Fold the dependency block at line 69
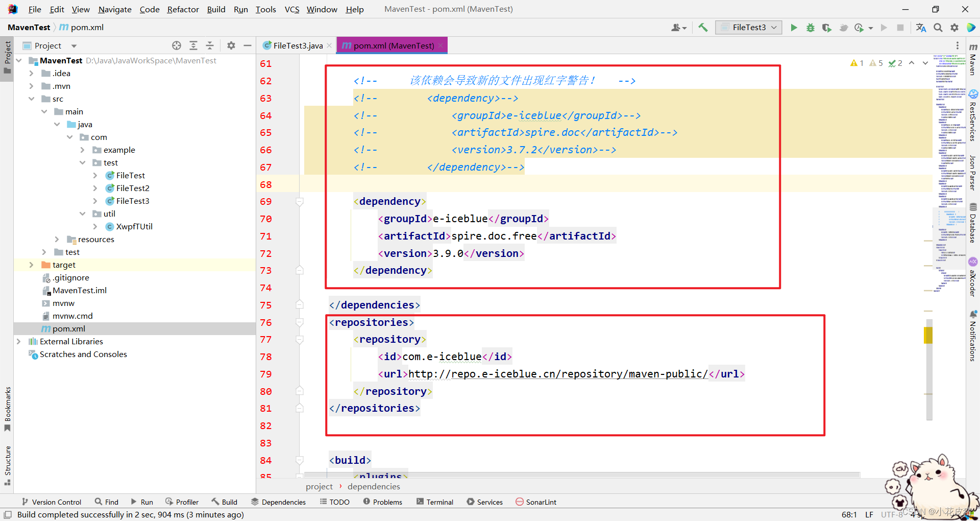980x521 pixels. pyautogui.click(x=300, y=202)
